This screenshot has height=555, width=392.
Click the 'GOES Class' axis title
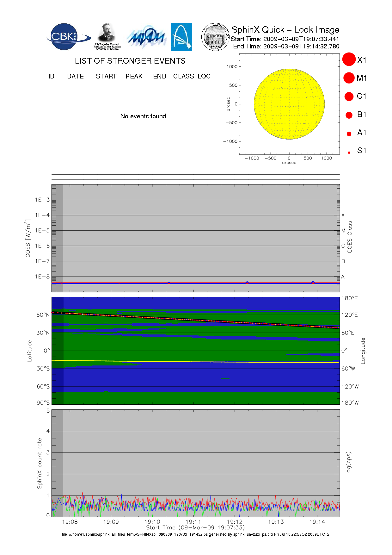[x=350, y=237]
